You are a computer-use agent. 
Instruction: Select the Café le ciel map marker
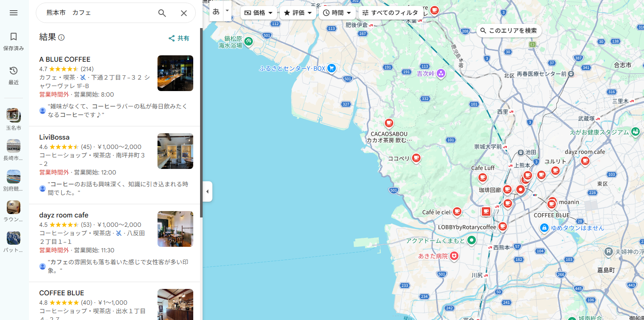point(457,211)
